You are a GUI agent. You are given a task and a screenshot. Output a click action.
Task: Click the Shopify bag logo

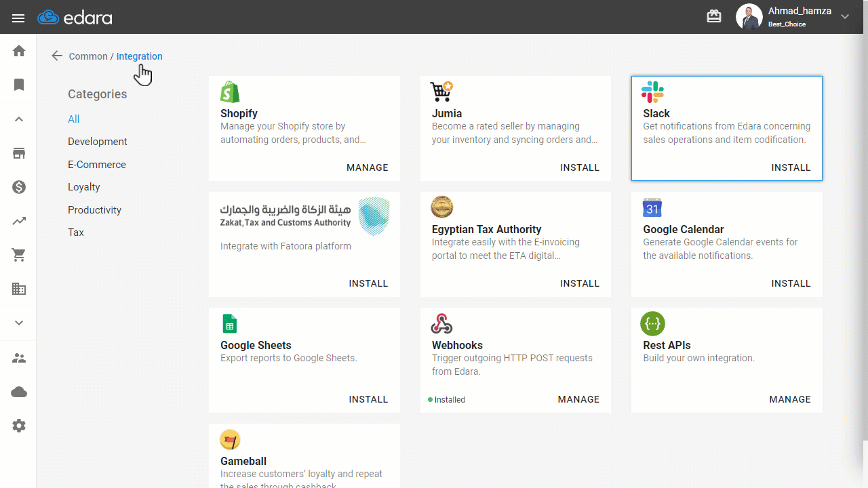point(231,91)
